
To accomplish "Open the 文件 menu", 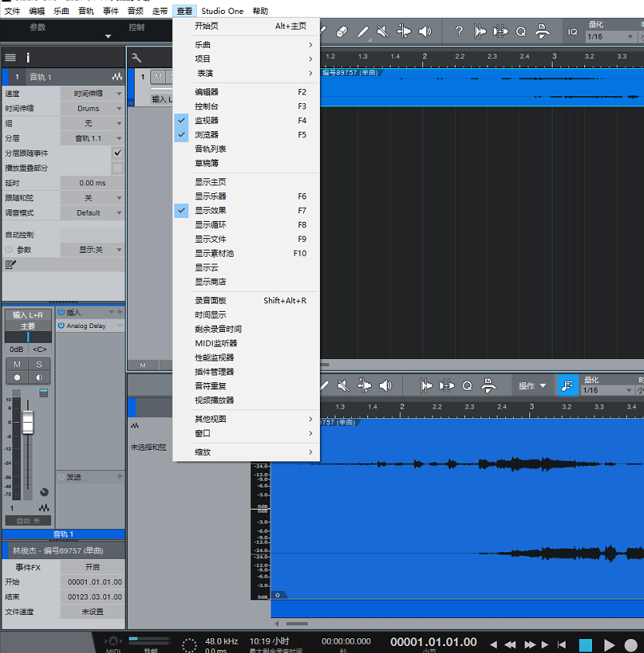I will coord(12,11).
